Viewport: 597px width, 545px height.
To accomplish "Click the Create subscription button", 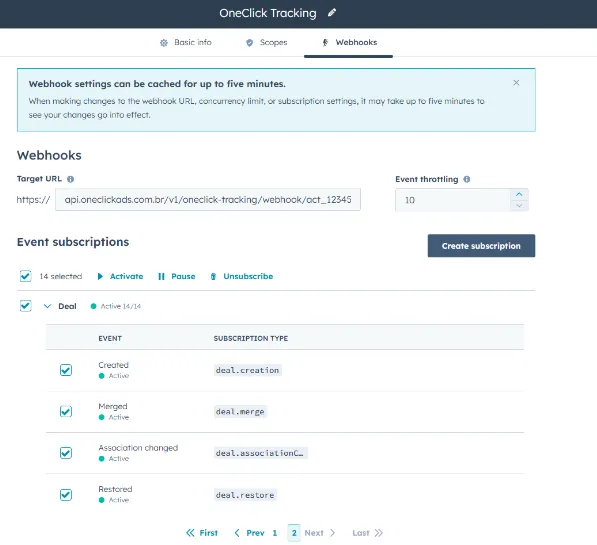I will click(x=481, y=246).
